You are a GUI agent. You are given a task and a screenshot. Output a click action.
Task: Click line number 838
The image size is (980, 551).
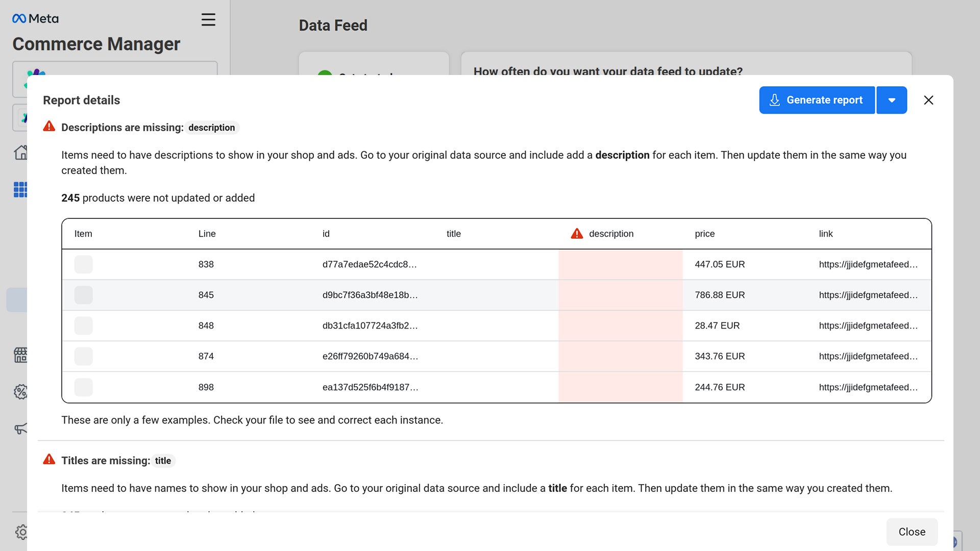[206, 264]
